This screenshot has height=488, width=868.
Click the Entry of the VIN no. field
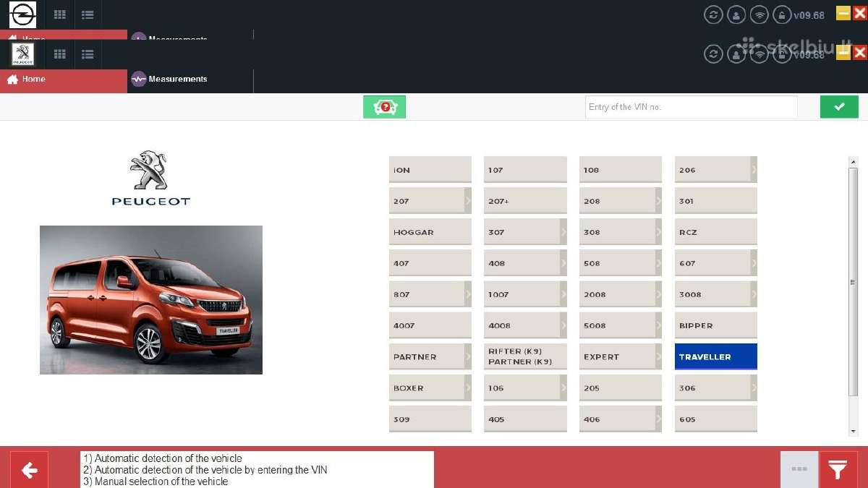[691, 107]
